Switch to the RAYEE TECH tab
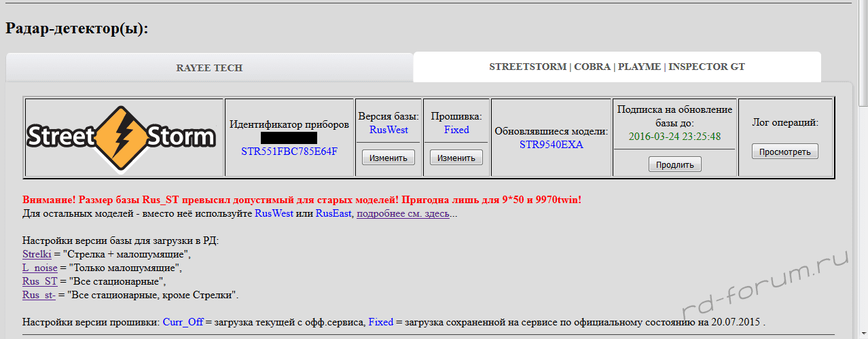The height and width of the screenshot is (339, 868). pos(209,68)
